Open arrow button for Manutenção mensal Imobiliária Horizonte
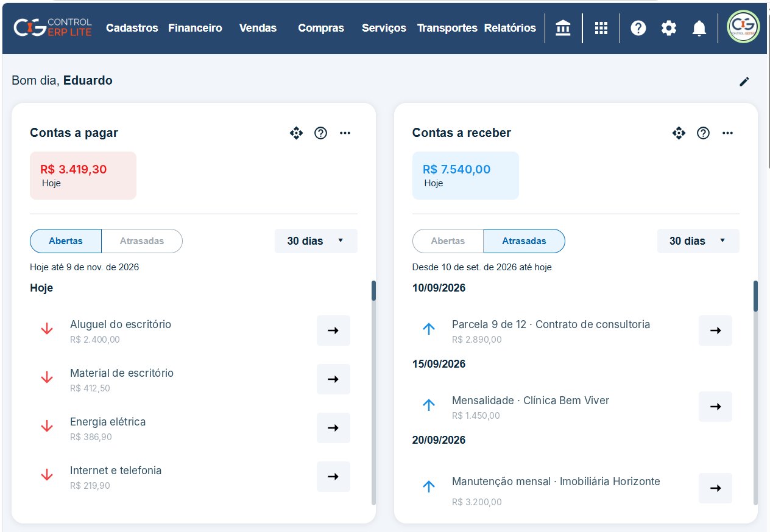The image size is (770, 532). tap(715, 488)
